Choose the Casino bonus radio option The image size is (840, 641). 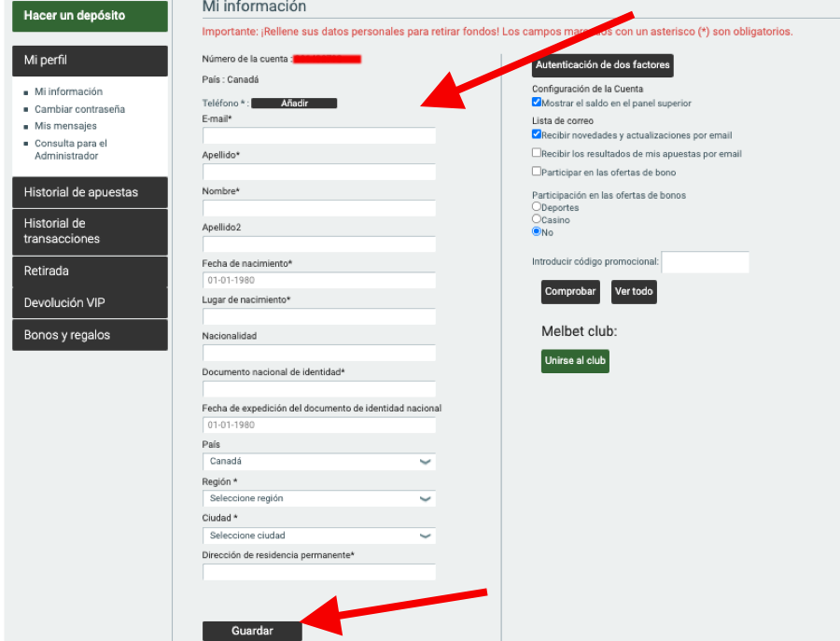537,219
